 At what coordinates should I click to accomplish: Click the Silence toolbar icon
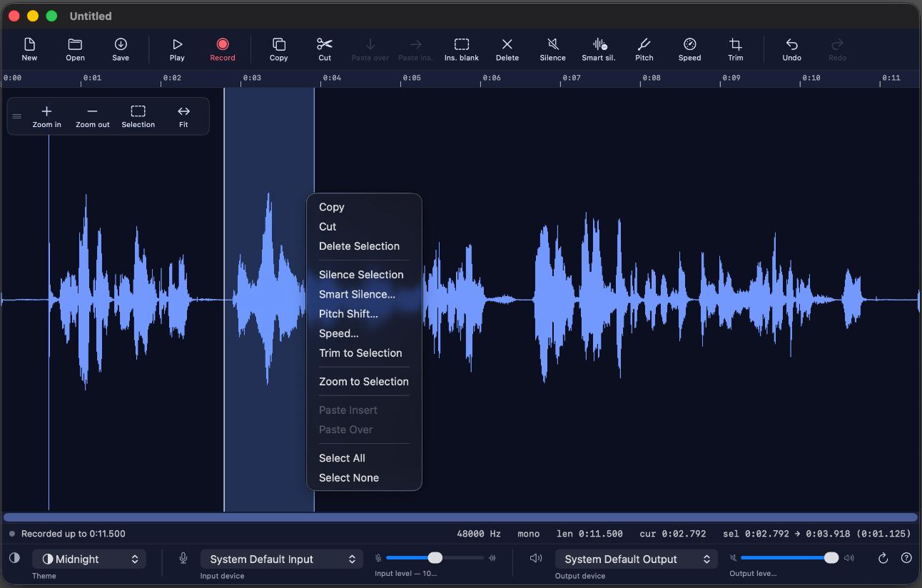552,49
